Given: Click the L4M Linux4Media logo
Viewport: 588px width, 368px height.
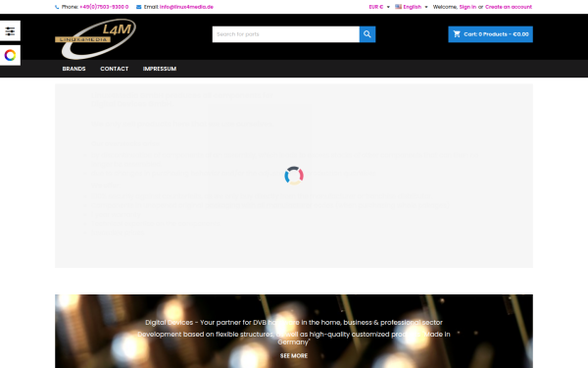Looking at the screenshot, I should tap(96, 39).
